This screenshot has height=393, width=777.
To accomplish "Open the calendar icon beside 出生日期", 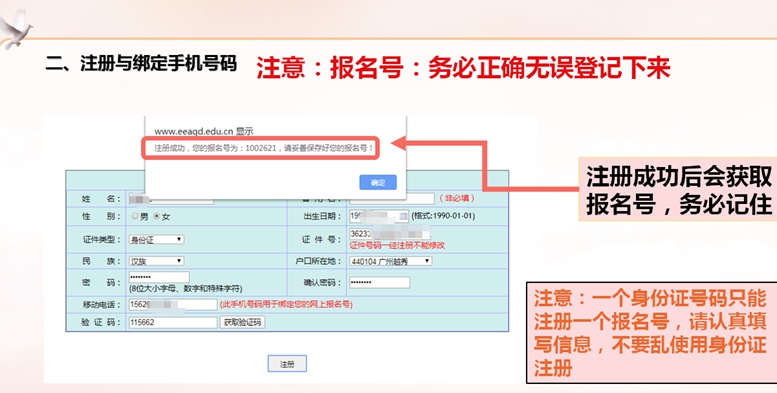I will (403, 216).
